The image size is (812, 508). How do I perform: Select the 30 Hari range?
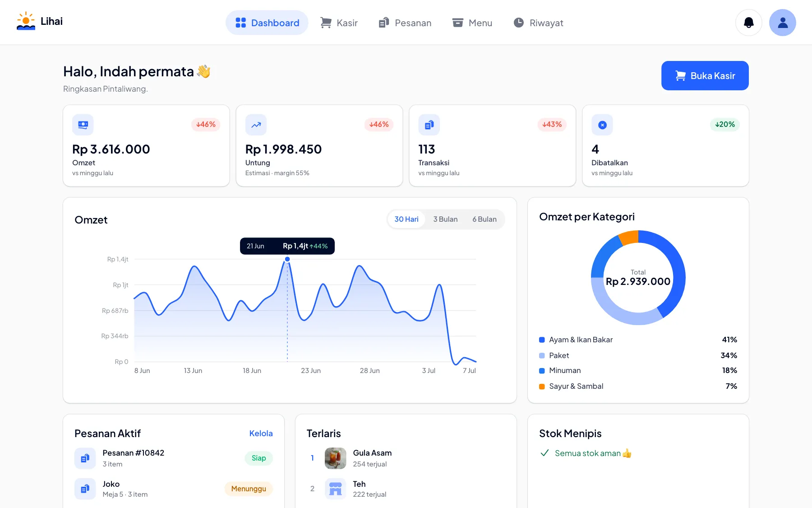tap(406, 219)
